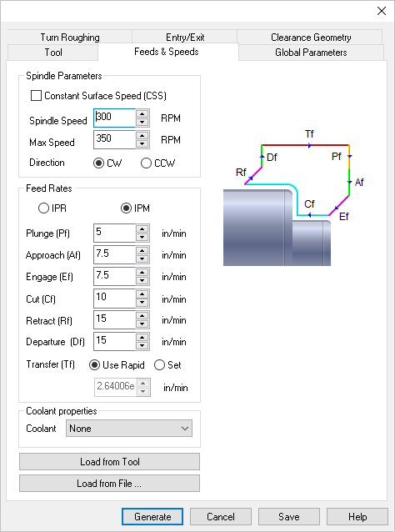The height and width of the screenshot is (532, 395).
Task: Decrease Retract feed with down arrow
Action: click(x=142, y=324)
